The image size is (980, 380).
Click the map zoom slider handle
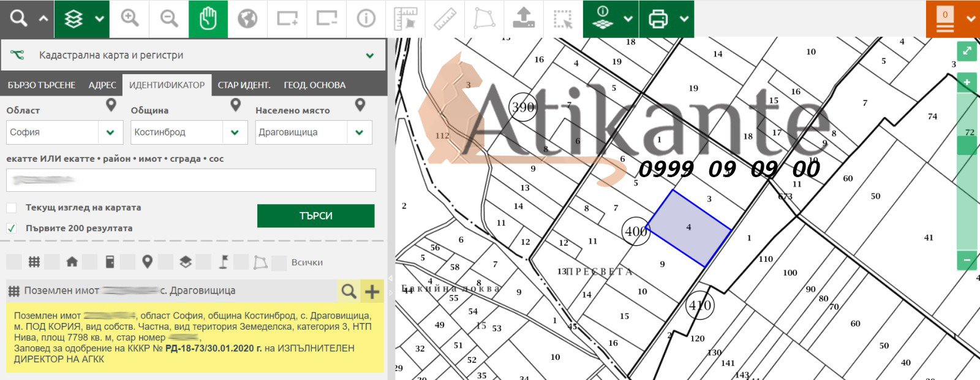(x=967, y=145)
